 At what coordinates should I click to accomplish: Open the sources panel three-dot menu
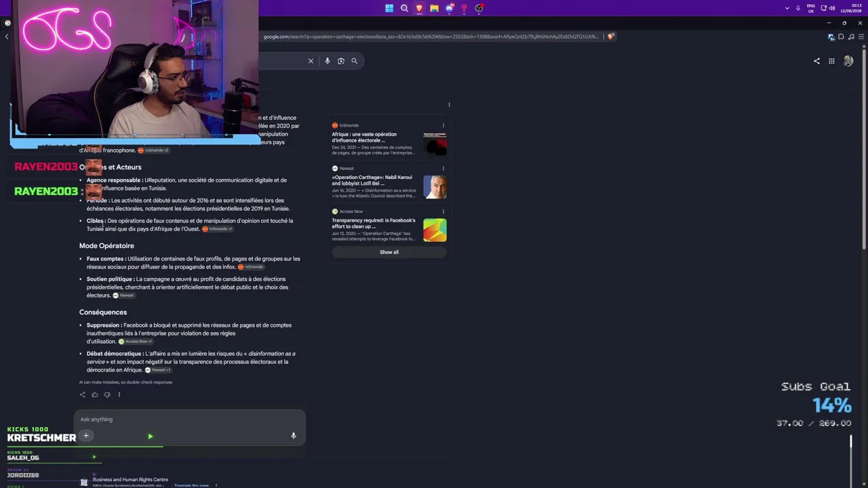tap(449, 105)
